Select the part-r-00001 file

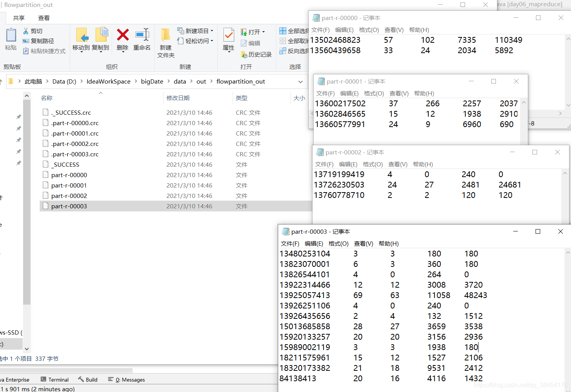(69, 185)
